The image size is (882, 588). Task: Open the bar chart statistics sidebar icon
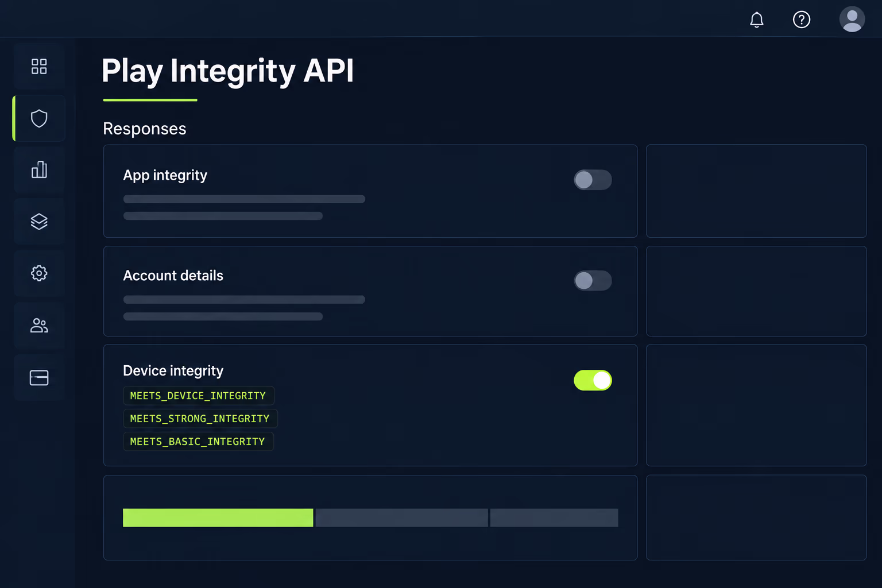[x=39, y=170]
